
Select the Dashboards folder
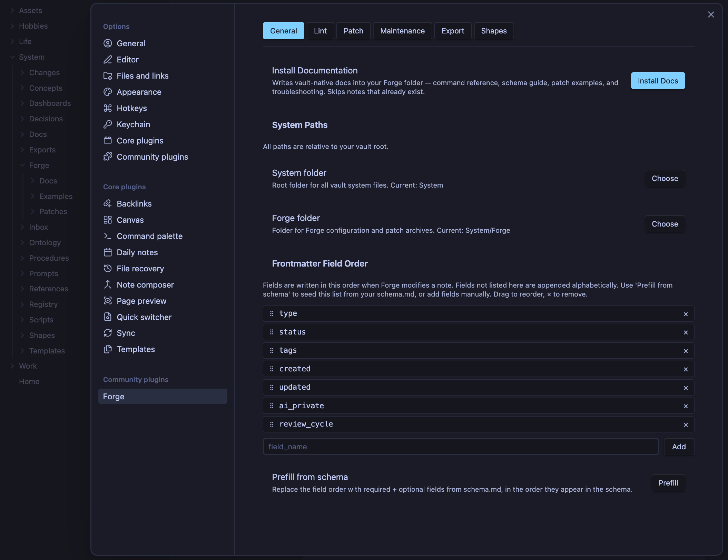point(50,103)
